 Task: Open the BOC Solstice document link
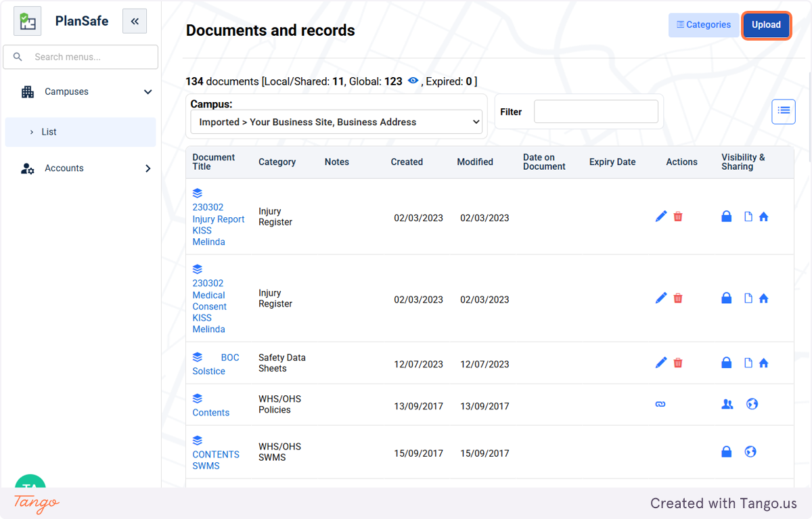216,364
